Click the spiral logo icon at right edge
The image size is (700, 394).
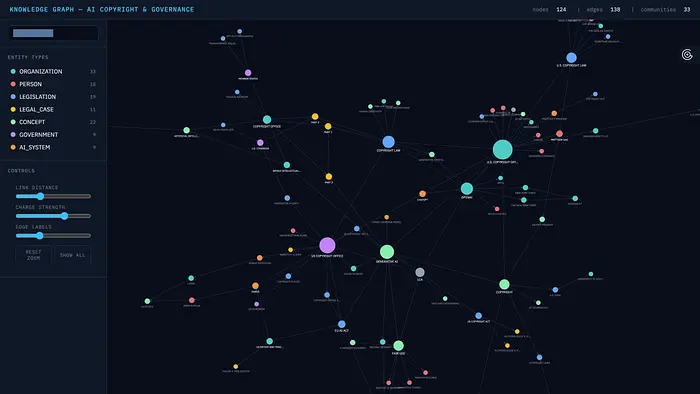(687, 54)
